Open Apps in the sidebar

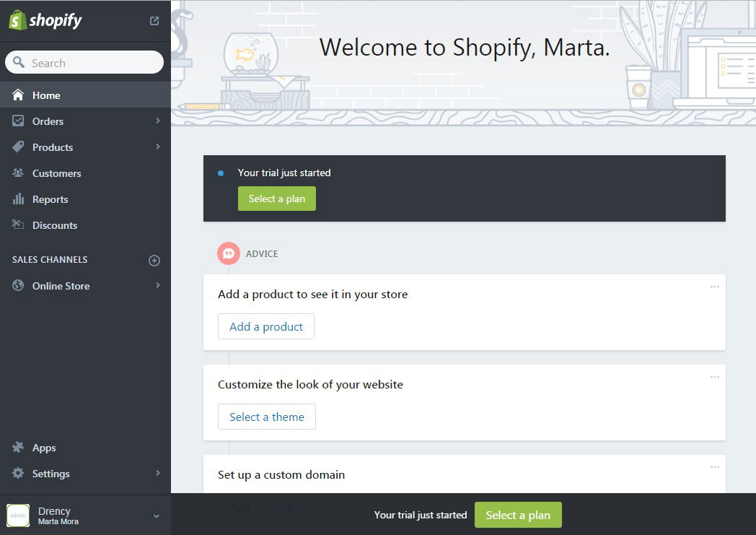pyautogui.click(x=85, y=448)
